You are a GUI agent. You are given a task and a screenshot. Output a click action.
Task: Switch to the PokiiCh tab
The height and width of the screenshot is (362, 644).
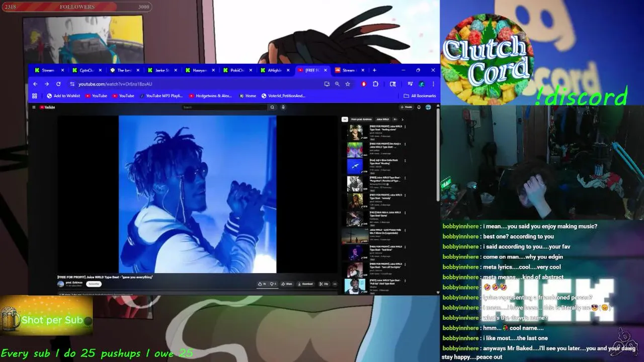236,70
